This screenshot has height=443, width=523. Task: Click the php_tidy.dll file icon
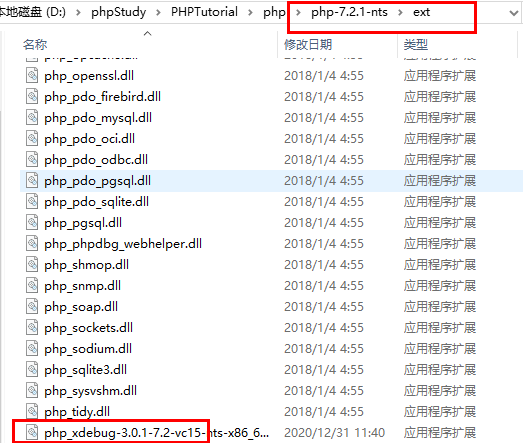coord(32,412)
